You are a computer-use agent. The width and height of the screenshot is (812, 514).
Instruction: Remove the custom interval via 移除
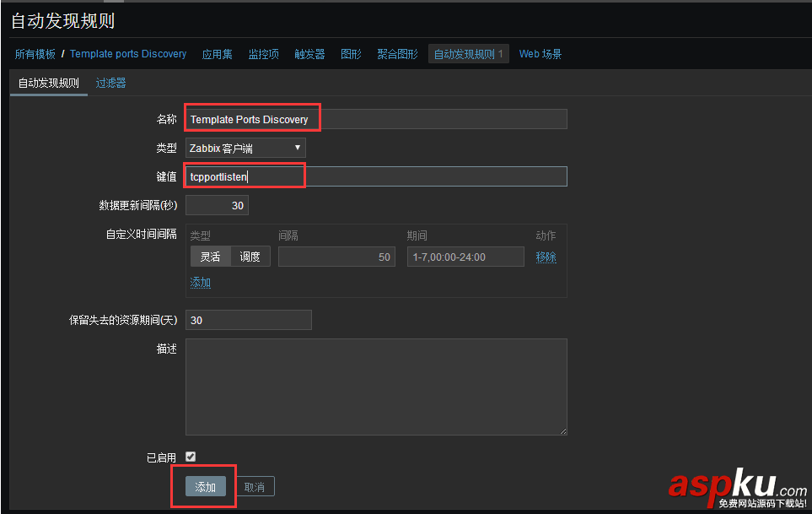546,256
